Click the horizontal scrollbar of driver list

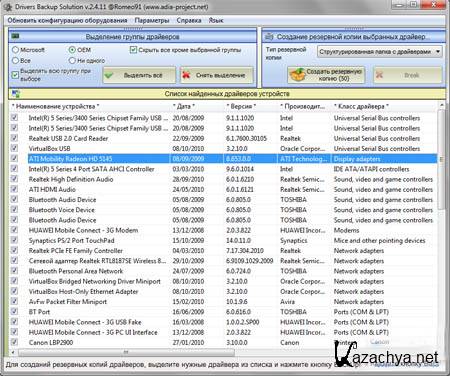[126, 352]
